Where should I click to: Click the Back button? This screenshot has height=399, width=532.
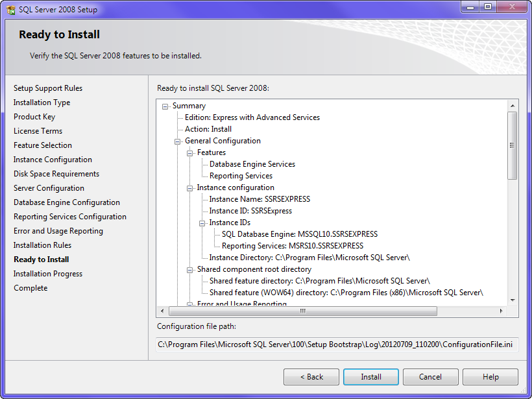coord(311,377)
